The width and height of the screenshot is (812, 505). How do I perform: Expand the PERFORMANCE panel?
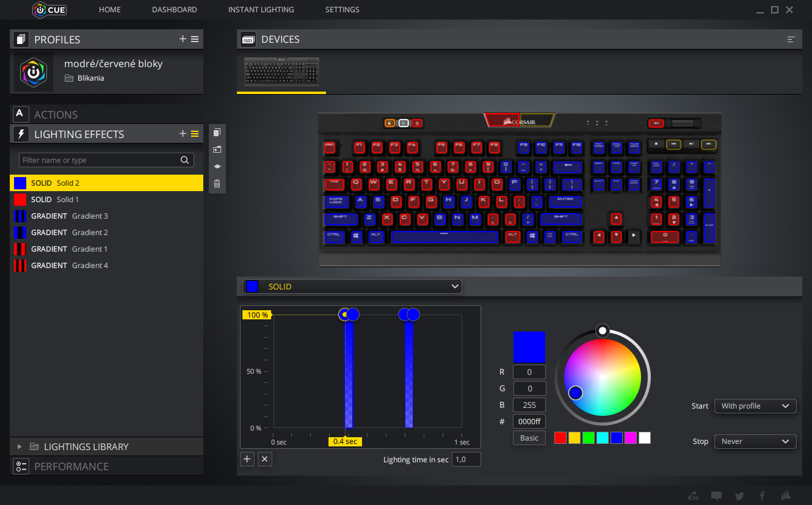point(107,466)
